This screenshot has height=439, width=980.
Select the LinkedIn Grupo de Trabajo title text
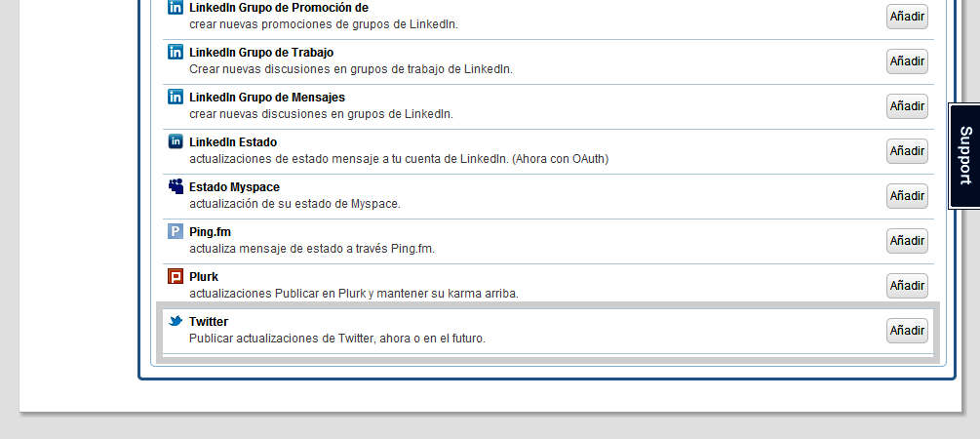266,52
